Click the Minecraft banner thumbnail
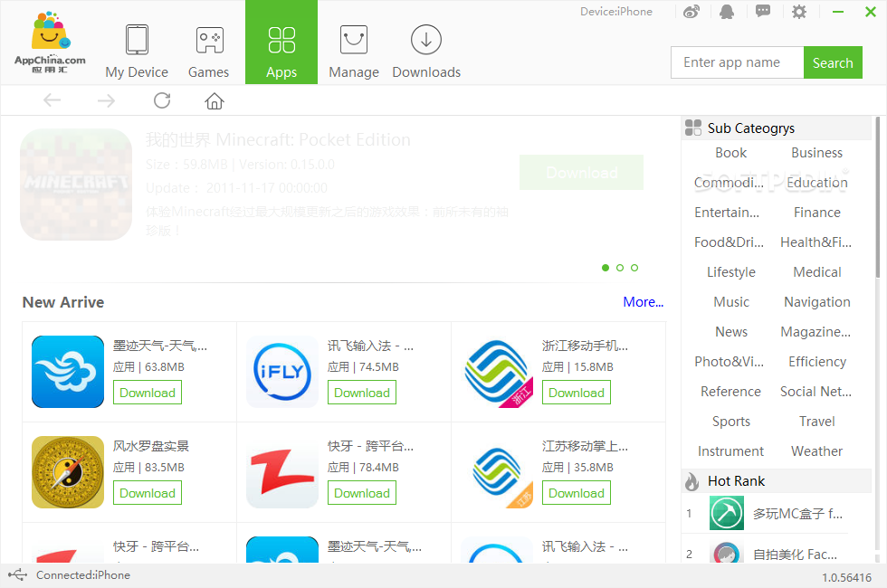The image size is (887, 588). point(76,185)
